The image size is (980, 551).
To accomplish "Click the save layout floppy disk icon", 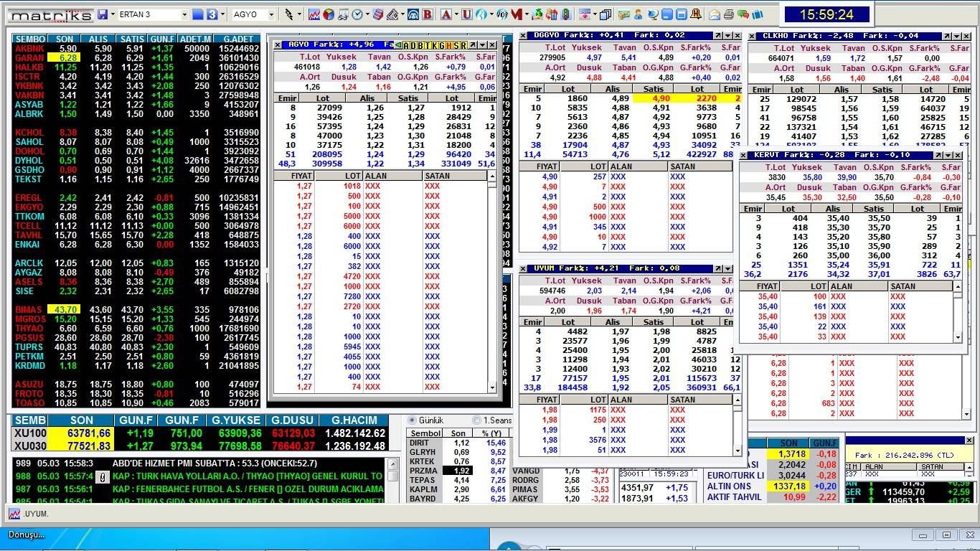I will 103,14.
